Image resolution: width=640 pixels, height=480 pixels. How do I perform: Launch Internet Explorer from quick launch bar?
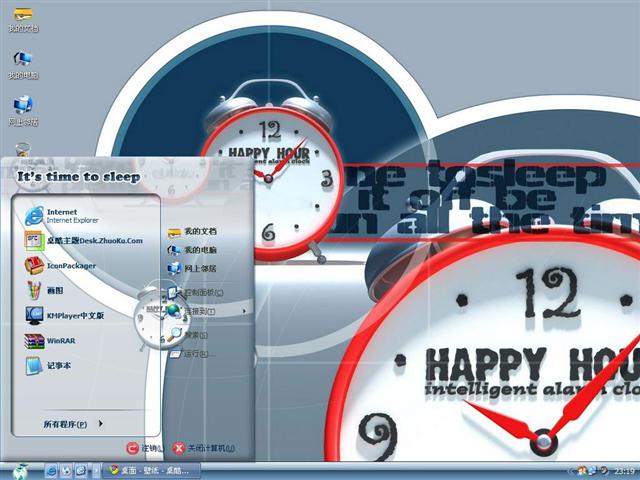tap(51, 471)
